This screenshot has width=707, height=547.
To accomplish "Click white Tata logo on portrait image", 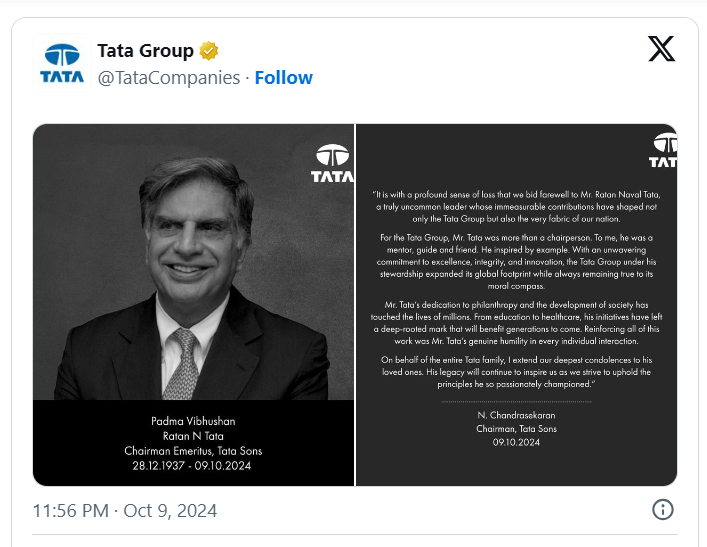I will click(x=332, y=163).
